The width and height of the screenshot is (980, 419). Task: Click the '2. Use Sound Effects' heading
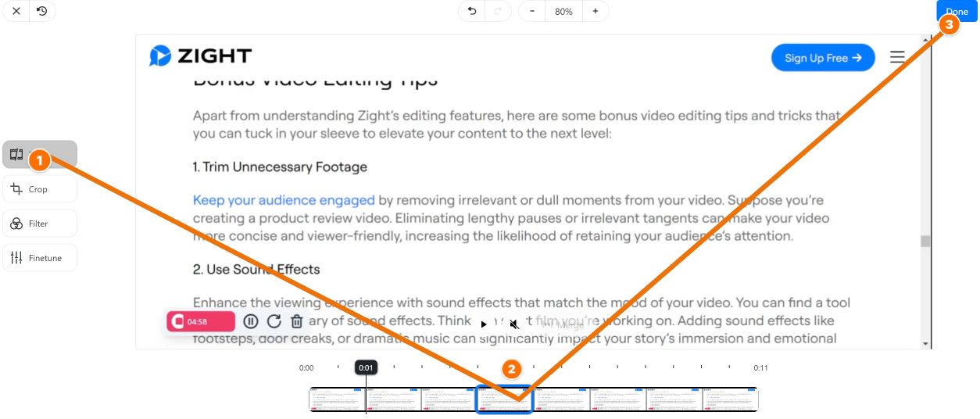256,270
